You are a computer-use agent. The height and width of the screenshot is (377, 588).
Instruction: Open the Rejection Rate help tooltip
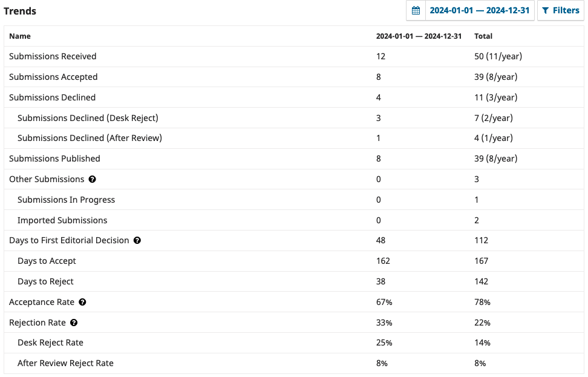[x=74, y=323]
